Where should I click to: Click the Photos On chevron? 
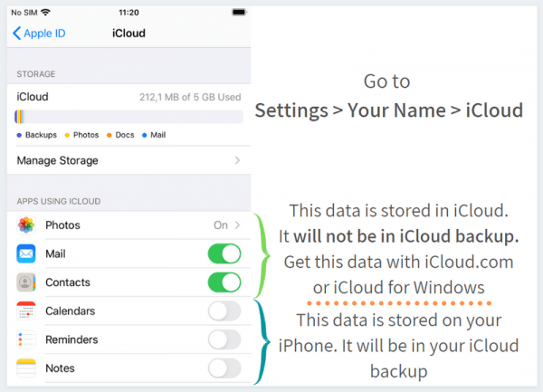(237, 225)
